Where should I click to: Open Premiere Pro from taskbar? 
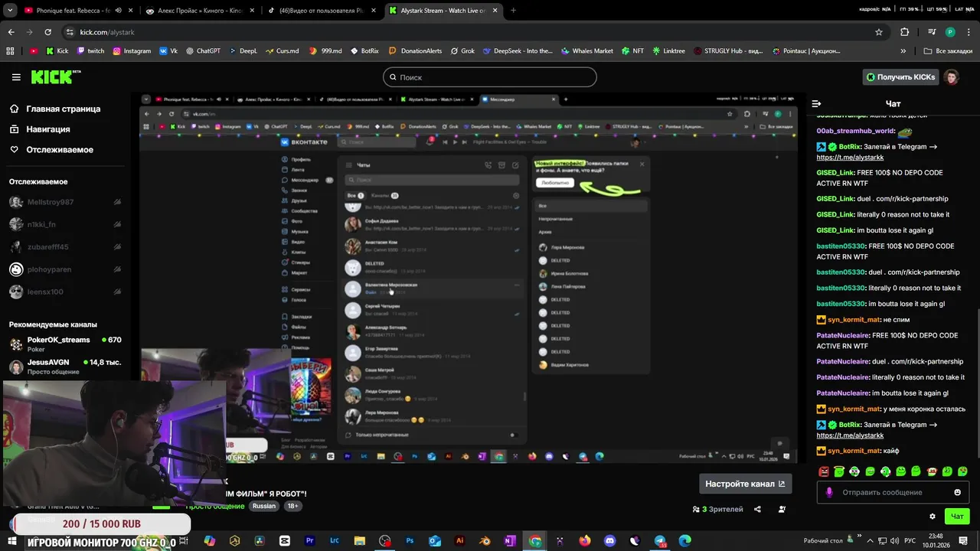tap(310, 540)
